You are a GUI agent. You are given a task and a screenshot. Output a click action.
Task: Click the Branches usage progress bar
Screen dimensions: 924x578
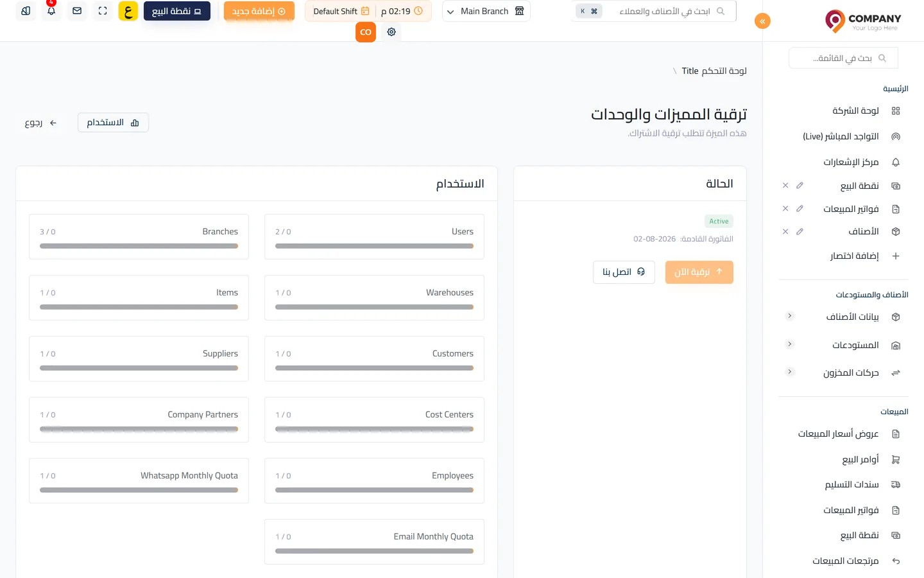click(139, 246)
